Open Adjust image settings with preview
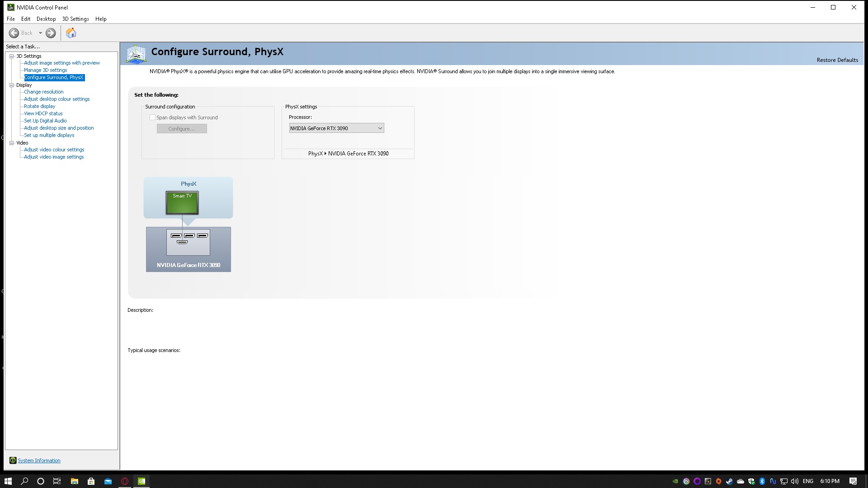The width and height of the screenshot is (868, 488). click(62, 63)
